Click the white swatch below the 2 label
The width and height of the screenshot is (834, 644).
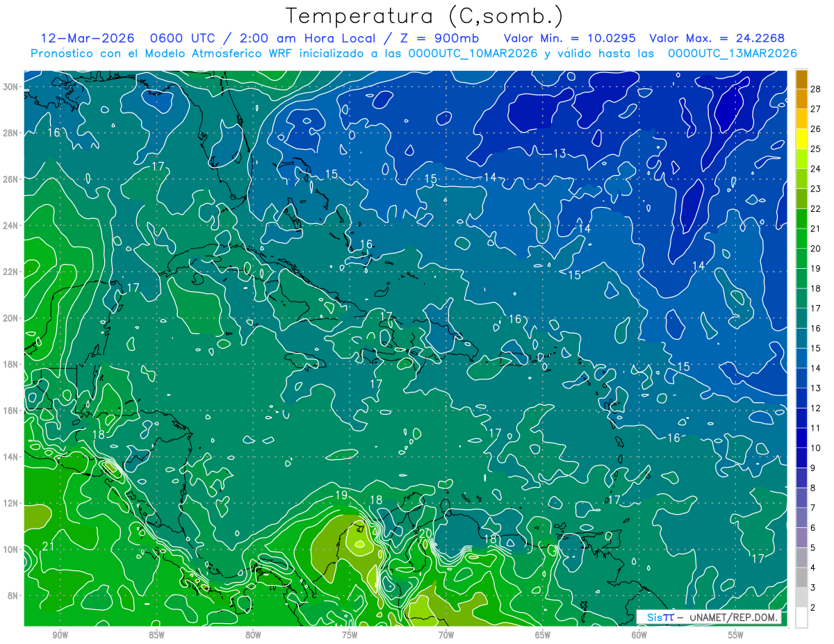coord(801,618)
